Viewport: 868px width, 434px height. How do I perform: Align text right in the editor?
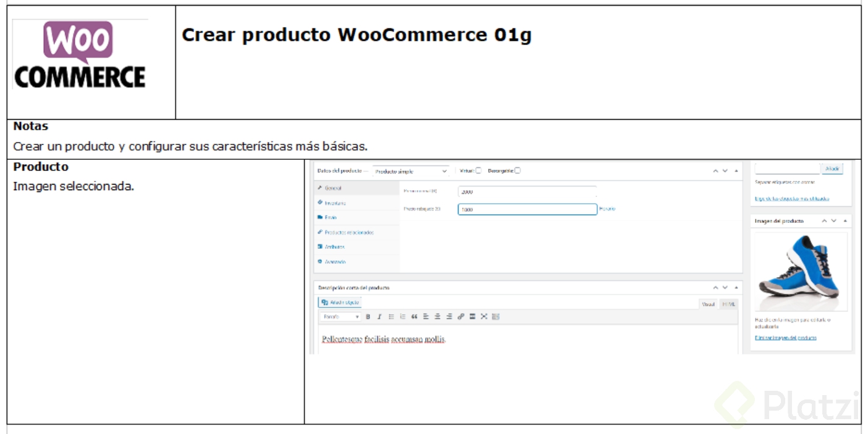click(x=449, y=317)
